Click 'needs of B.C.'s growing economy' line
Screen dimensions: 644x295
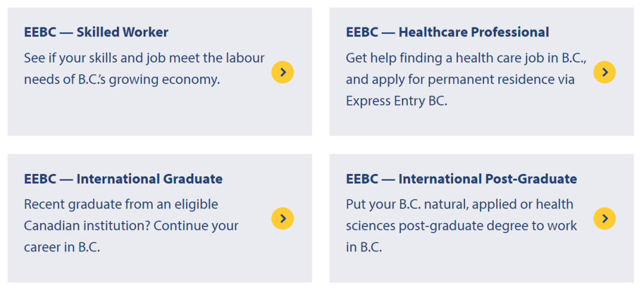pos(122,79)
